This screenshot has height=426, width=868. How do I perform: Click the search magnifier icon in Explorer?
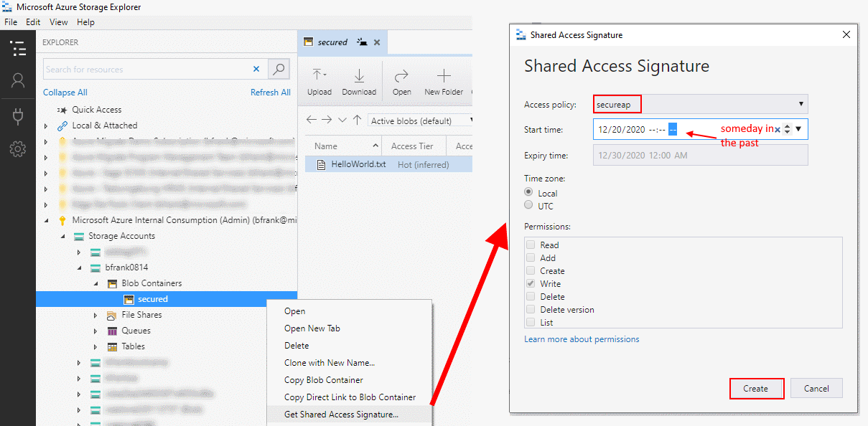coord(279,69)
